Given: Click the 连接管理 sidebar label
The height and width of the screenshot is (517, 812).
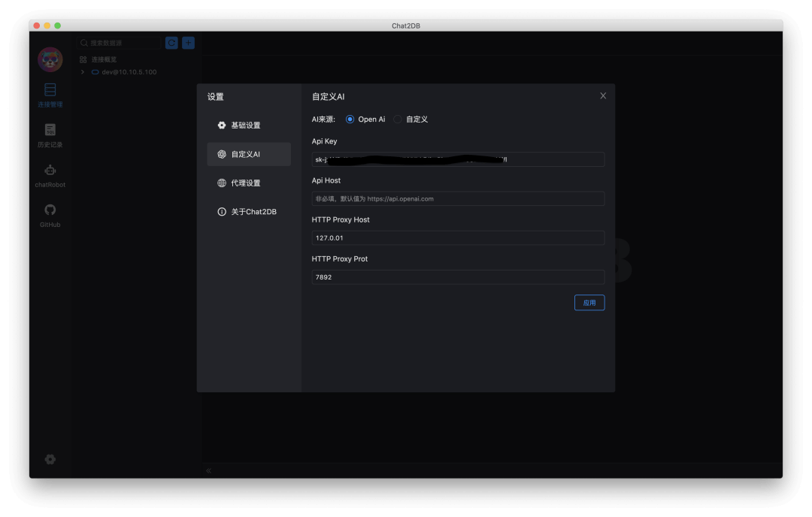Looking at the screenshot, I should (50, 104).
